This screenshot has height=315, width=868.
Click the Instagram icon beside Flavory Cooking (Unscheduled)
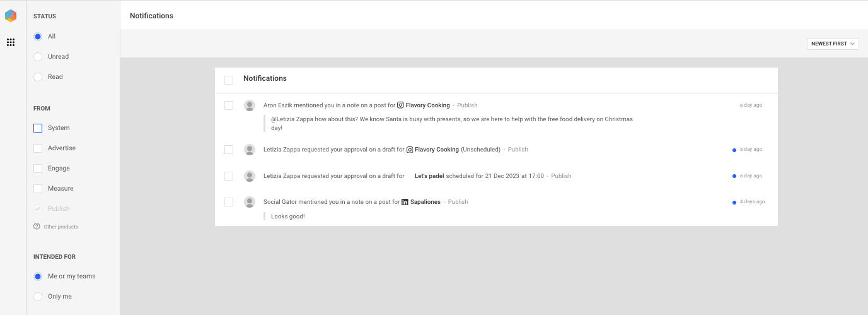[x=409, y=150]
